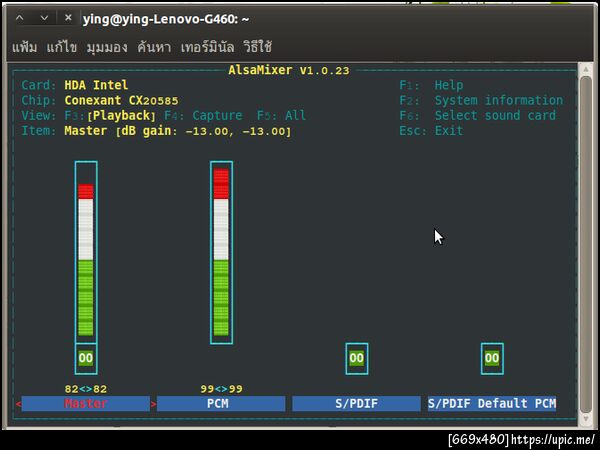Click the Capture view option
This screenshot has height=450, width=600.
(217, 116)
